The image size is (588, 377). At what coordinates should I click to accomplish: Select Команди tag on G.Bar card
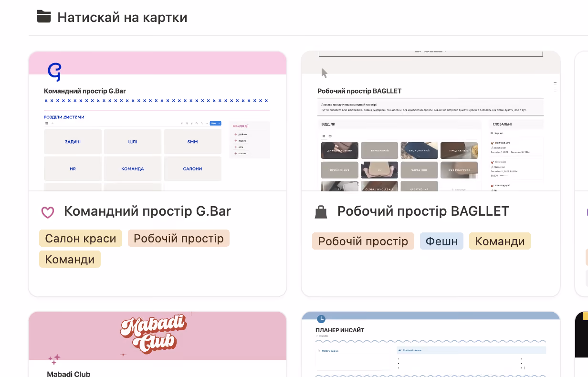click(x=70, y=259)
